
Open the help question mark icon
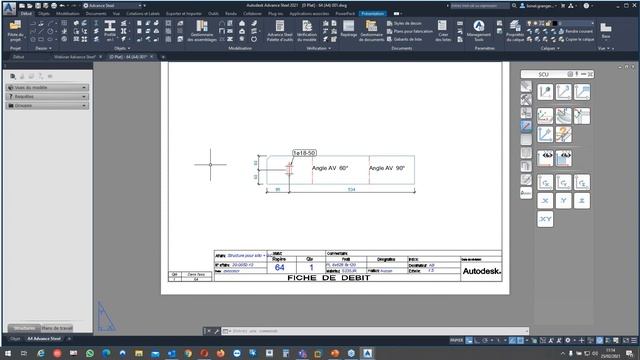[586, 6]
